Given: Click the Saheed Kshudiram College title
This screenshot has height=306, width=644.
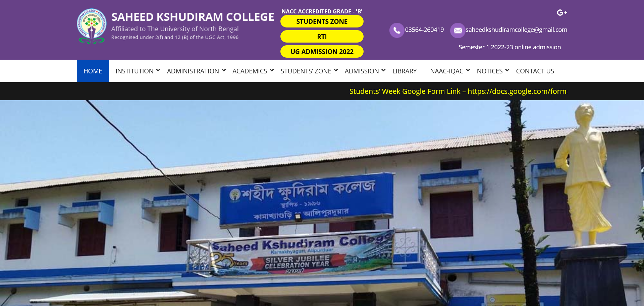Looking at the screenshot, I should pyautogui.click(x=193, y=17).
